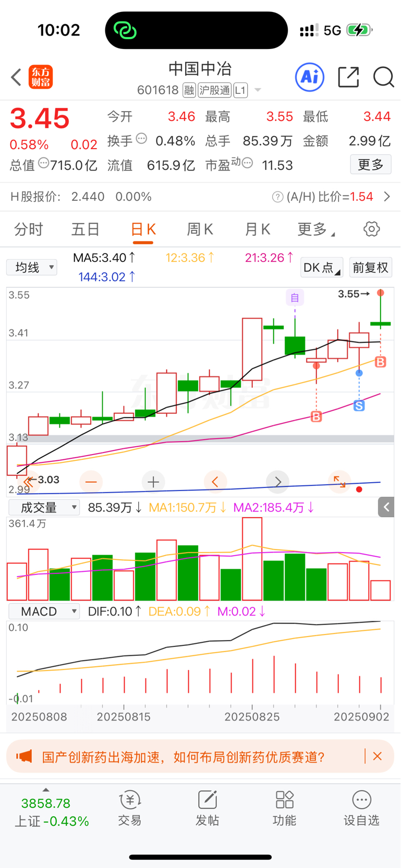This screenshot has height=868, width=401.
Task: Tap the orange megaphone icon
Action: coord(24,756)
